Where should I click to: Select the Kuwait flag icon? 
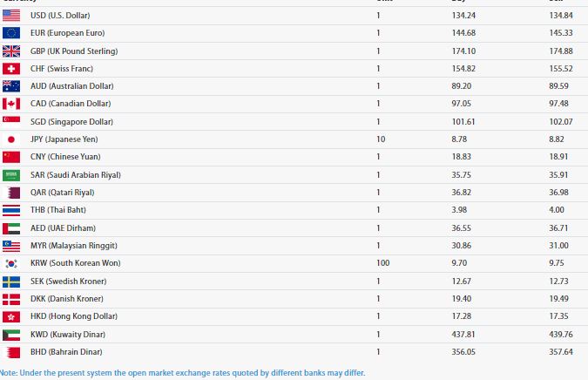coord(11,335)
